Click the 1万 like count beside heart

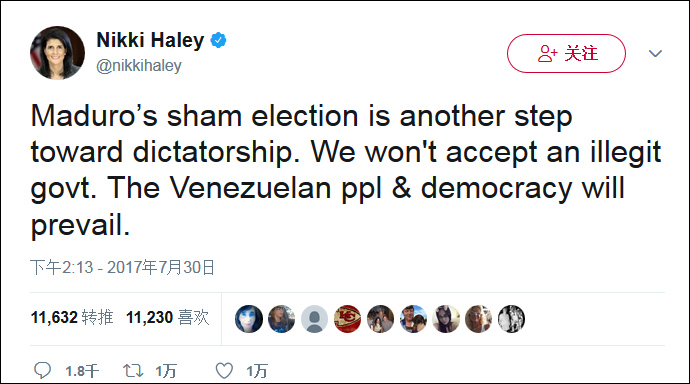257,371
